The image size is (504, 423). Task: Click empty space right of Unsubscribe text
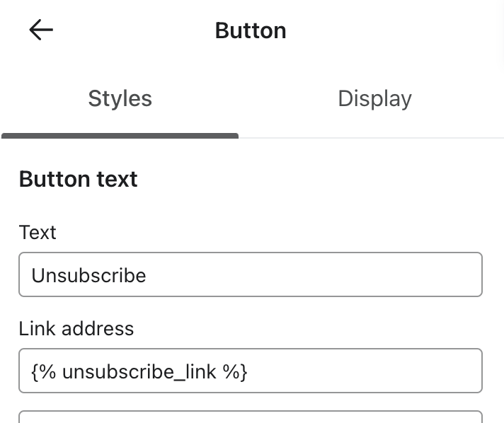(x=319, y=274)
